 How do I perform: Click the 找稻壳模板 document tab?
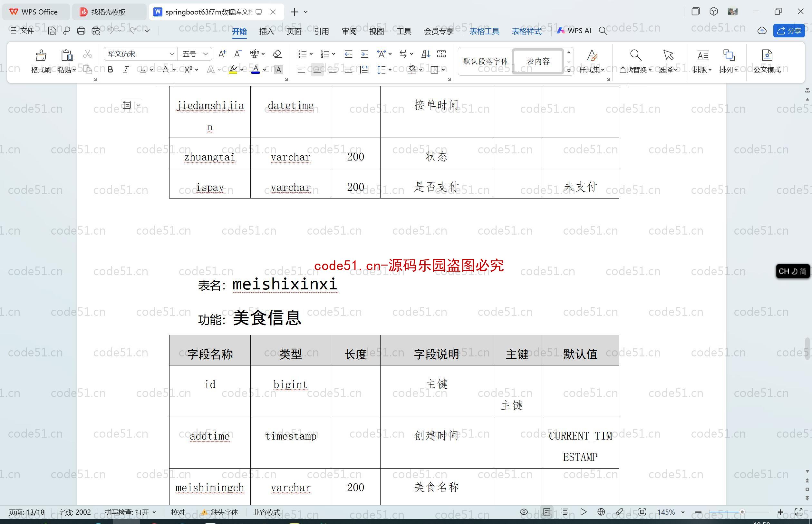pyautogui.click(x=109, y=12)
